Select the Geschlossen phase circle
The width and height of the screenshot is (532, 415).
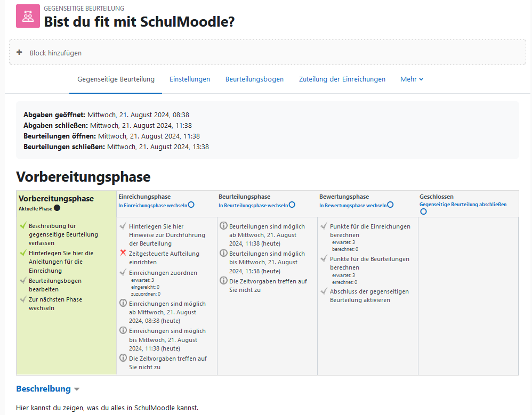[x=423, y=211]
